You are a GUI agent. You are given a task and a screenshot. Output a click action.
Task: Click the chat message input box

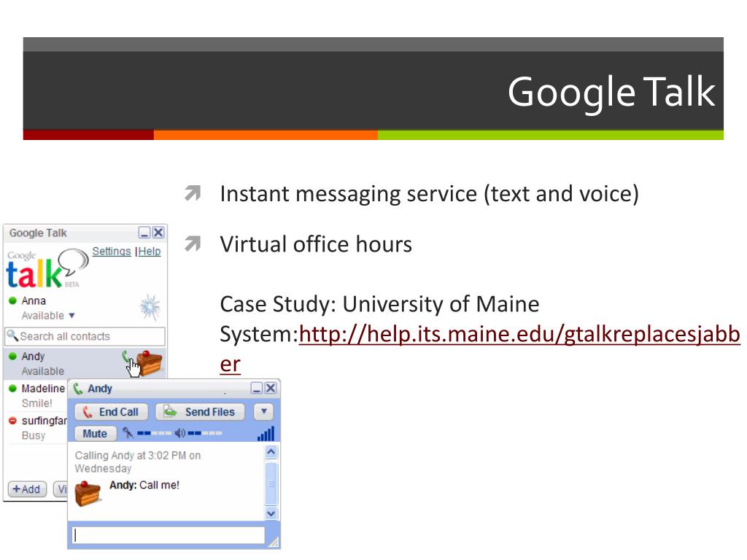[x=169, y=534]
